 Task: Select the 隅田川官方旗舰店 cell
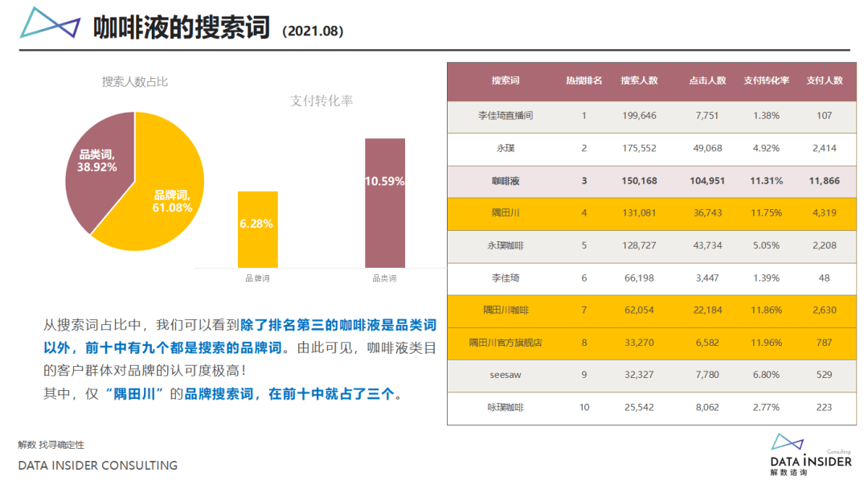[506, 343]
